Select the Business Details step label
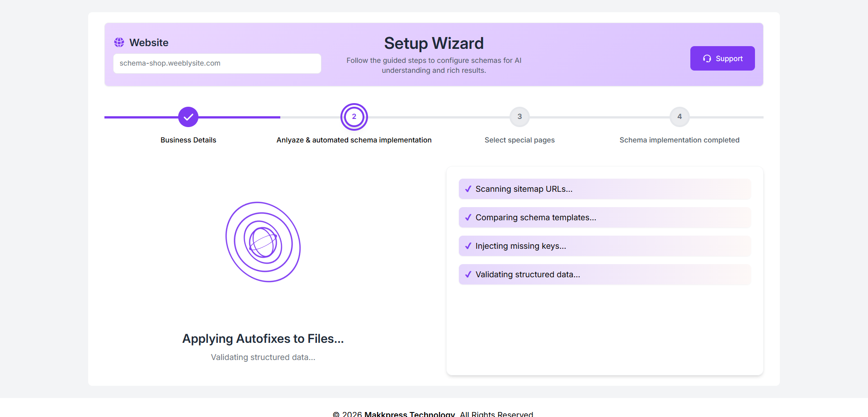 (x=188, y=140)
